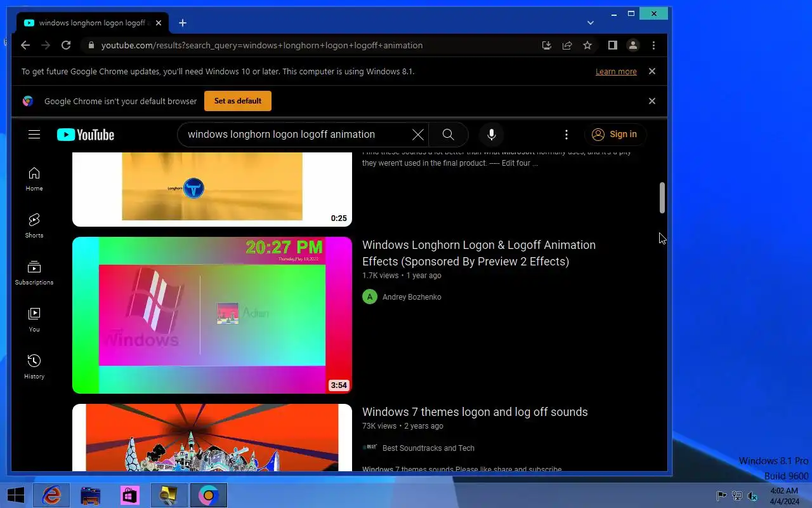Open the Longhorn Logon & Logoff Animation Effects video title
Screen dimensions: 812x508
[x=479, y=253]
